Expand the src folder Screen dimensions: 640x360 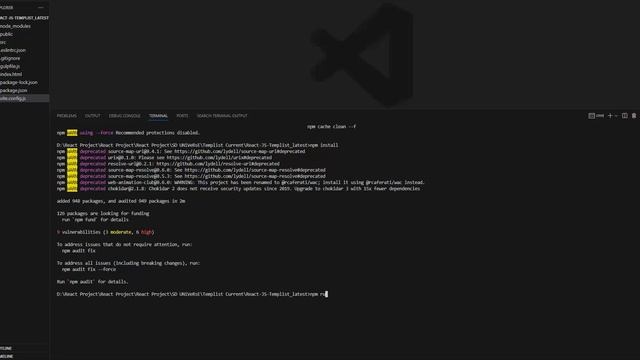pos(3,42)
